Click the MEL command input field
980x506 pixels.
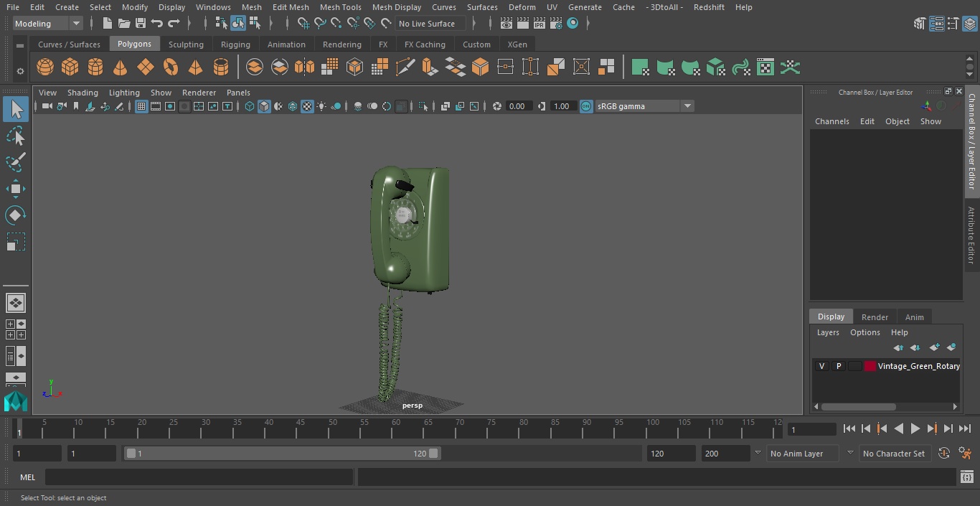click(x=199, y=477)
